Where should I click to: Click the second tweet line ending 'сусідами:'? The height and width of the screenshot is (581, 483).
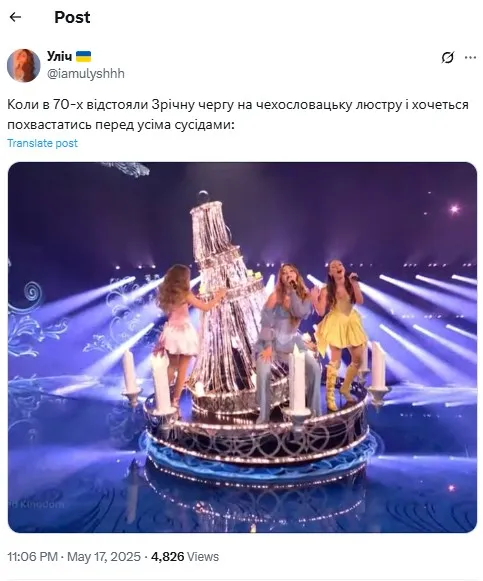pos(121,125)
